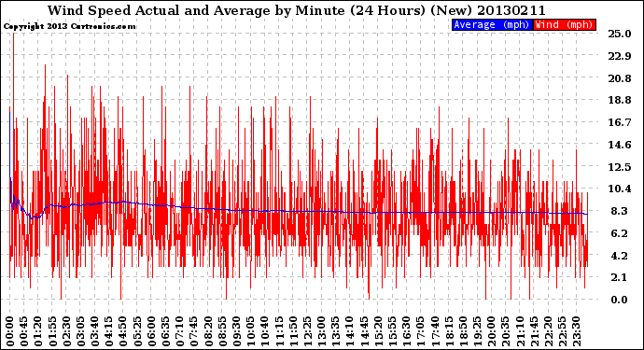Click the 04:15 time axis label
This screenshot has height=350, width=644.
[109, 330]
